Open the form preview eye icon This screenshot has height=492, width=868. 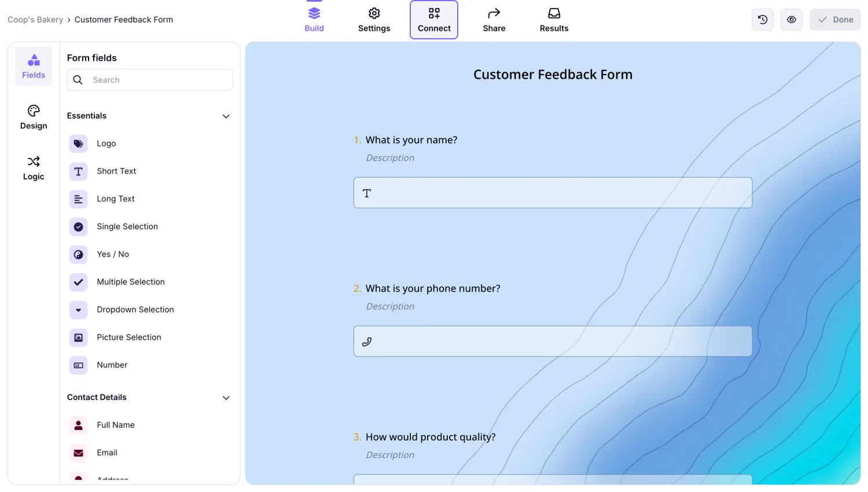(791, 19)
